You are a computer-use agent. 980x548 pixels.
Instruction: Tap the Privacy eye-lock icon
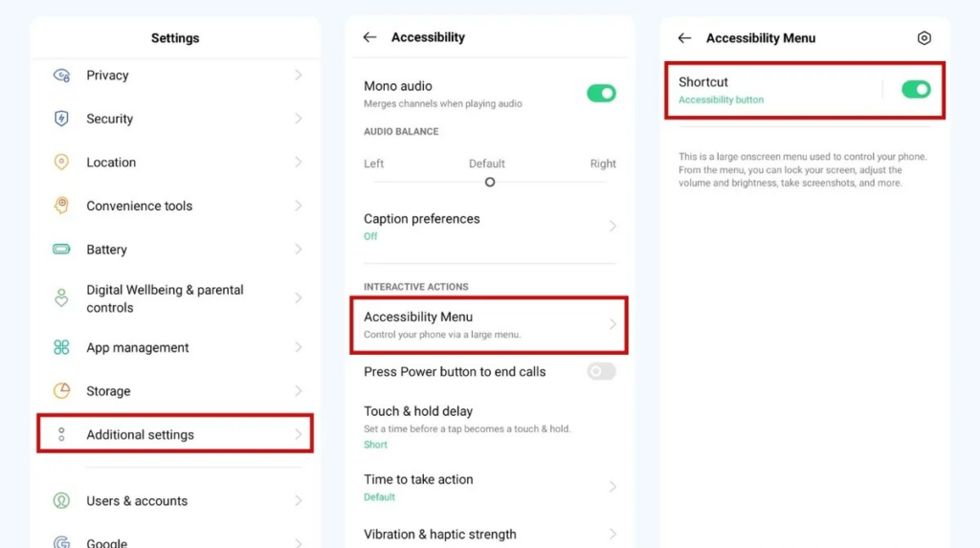(61, 76)
